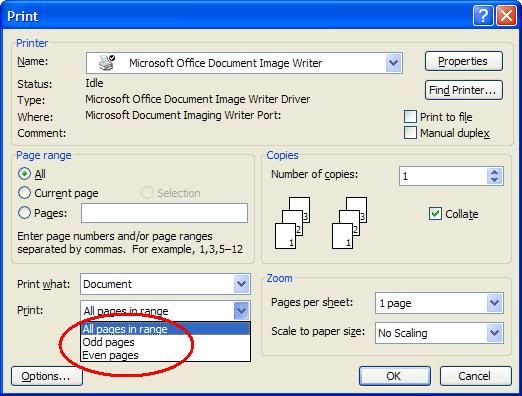Select the All page range radio
The width and height of the screenshot is (522, 396).
[24, 174]
